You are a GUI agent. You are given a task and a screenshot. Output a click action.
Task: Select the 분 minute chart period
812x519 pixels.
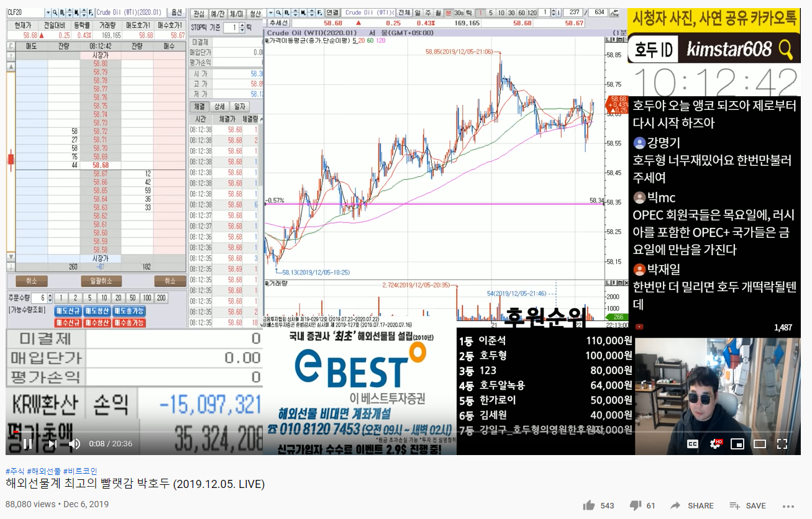[x=448, y=12]
